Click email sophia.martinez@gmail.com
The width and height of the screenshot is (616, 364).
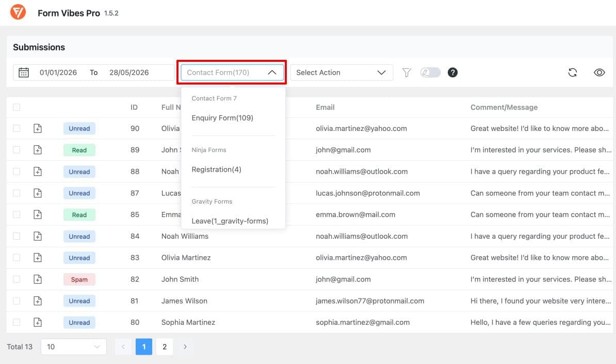[363, 322]
